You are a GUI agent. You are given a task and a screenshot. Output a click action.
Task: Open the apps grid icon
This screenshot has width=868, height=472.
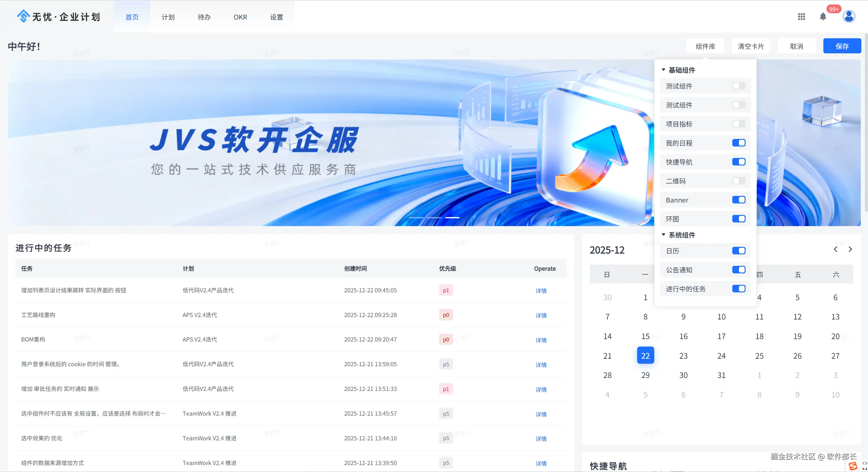801,17
